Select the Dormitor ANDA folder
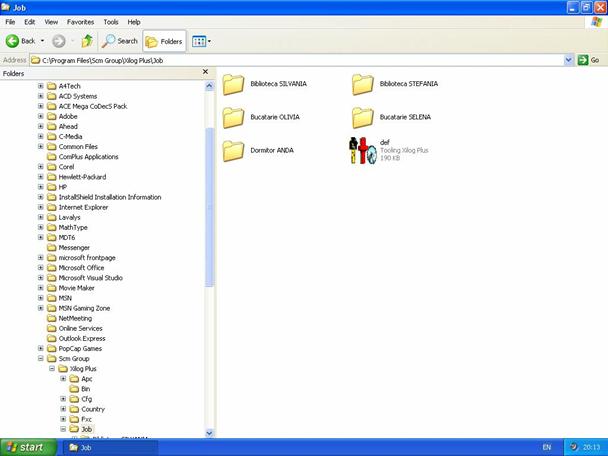The image size is (608, 456). pyautogui.click(x=234, y=150)
